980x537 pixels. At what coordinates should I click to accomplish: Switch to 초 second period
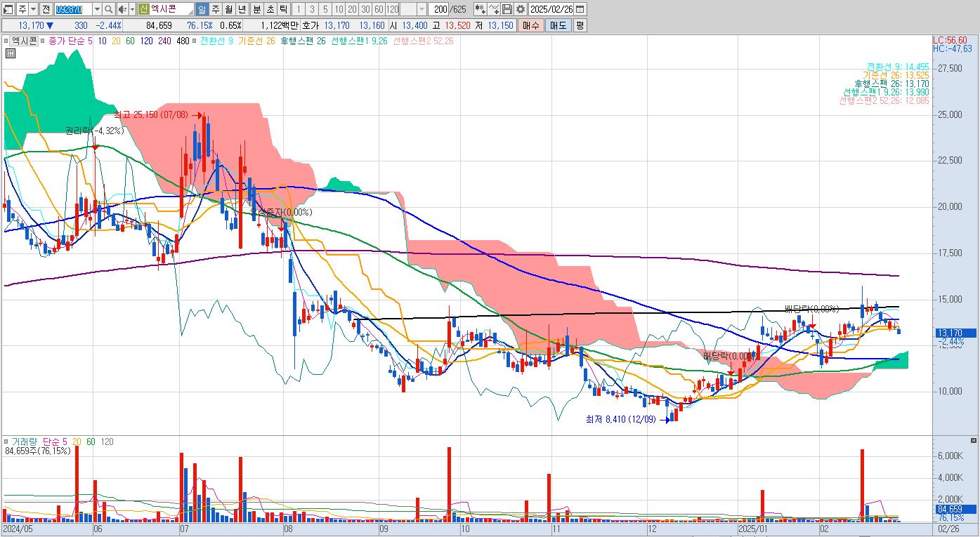pos(270,9)
